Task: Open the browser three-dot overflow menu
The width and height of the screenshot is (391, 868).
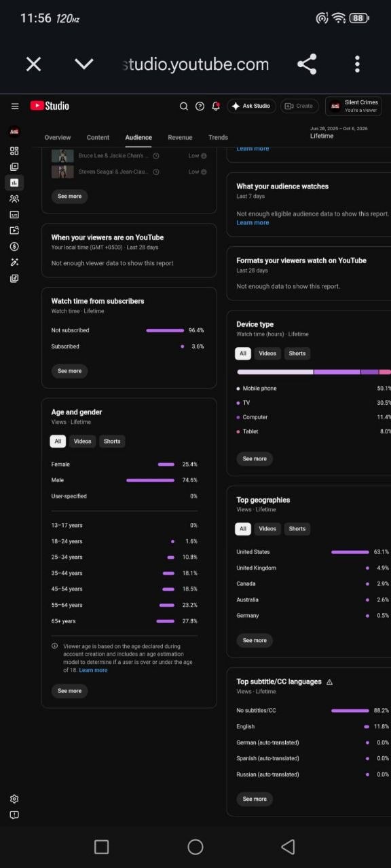Action: (x=357, y=64)
